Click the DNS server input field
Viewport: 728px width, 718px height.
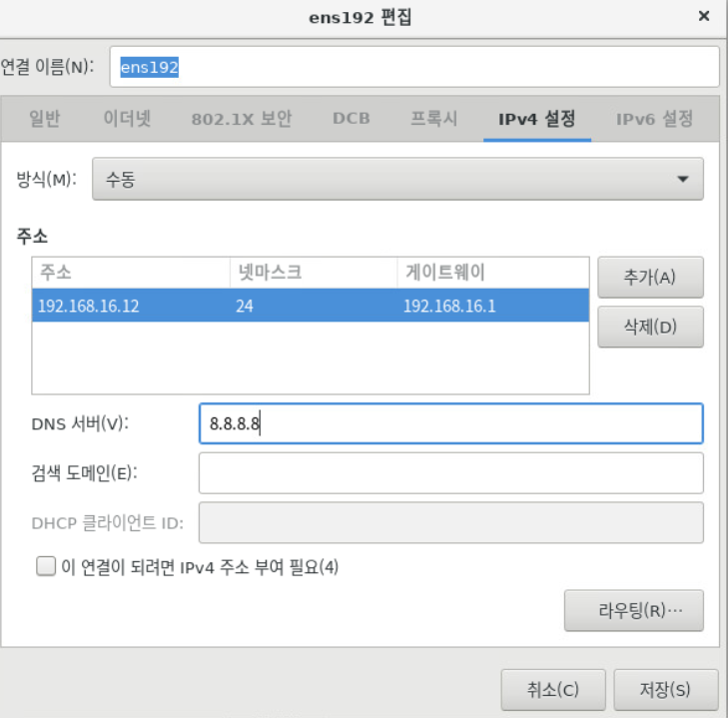(450, 423)
